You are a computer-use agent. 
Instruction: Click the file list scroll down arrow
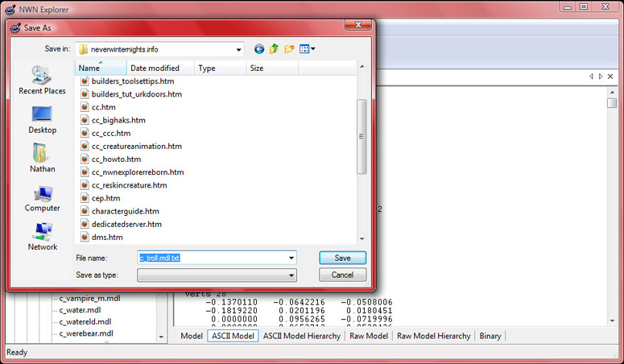click(x=362, y=239)
